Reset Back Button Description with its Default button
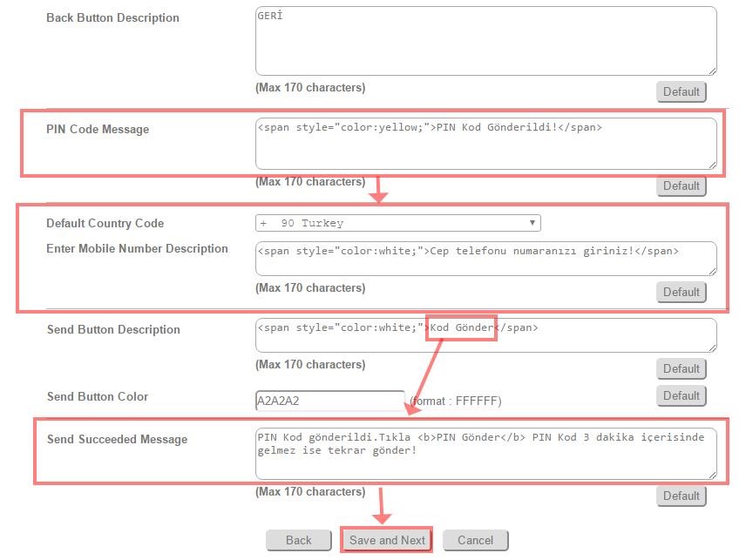 click(681, 91)
